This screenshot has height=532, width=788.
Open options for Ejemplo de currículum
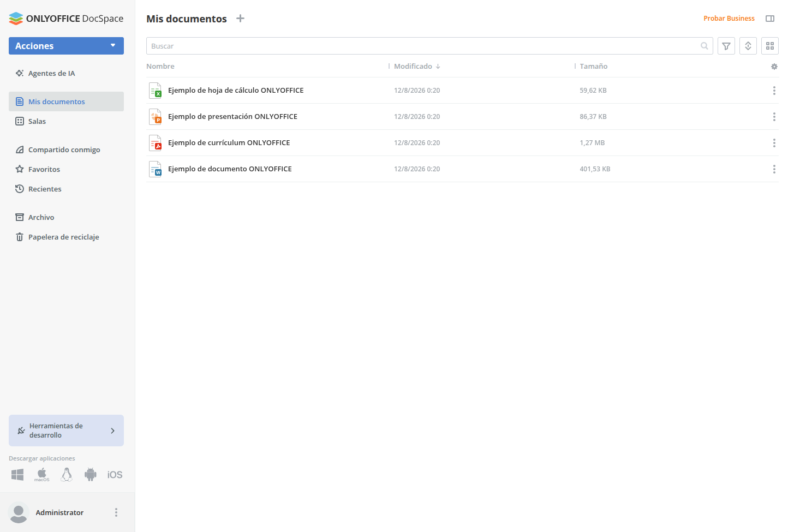click(x=774, y=143)
